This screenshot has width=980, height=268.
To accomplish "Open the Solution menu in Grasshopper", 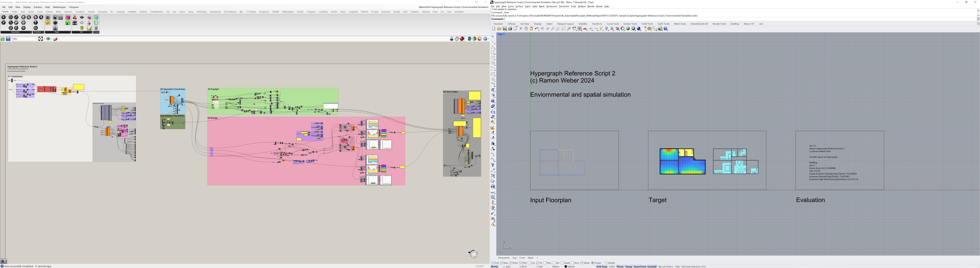I will pos(38,7).
